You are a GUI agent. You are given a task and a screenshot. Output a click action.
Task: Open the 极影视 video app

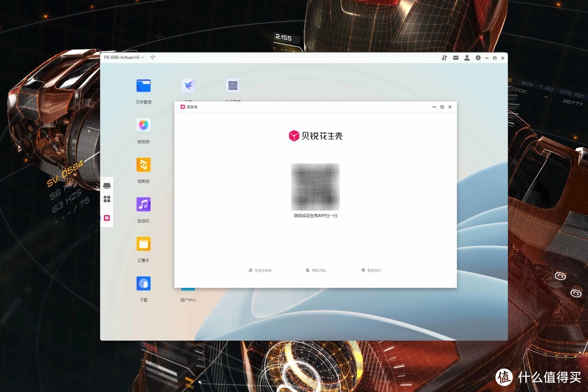click(143, 165)
